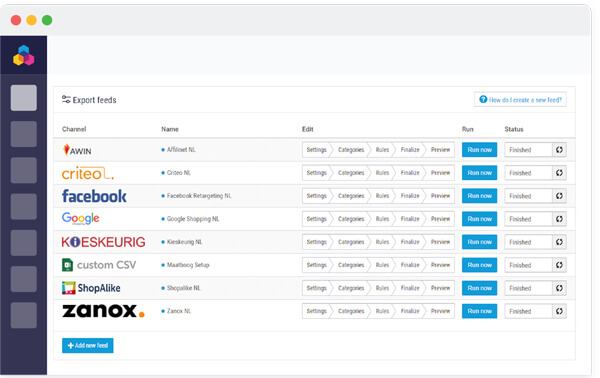The width and height of the screenshot is (600, 378).
Task: Click the Export feeds sliders icon
Action: [66, 99]
